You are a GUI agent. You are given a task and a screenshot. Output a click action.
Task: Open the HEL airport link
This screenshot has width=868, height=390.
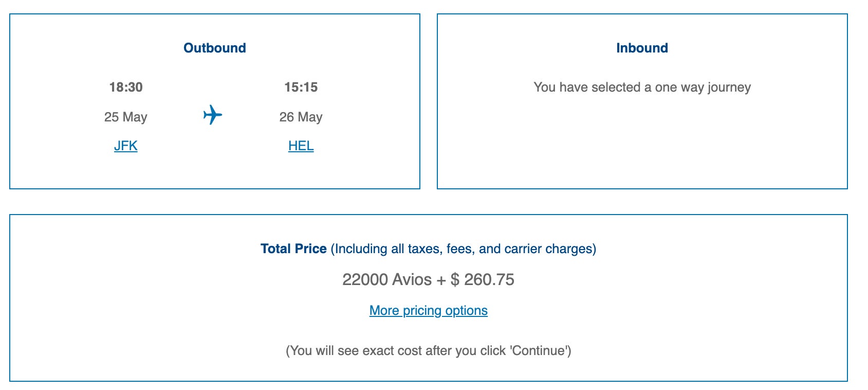[301, 146]
